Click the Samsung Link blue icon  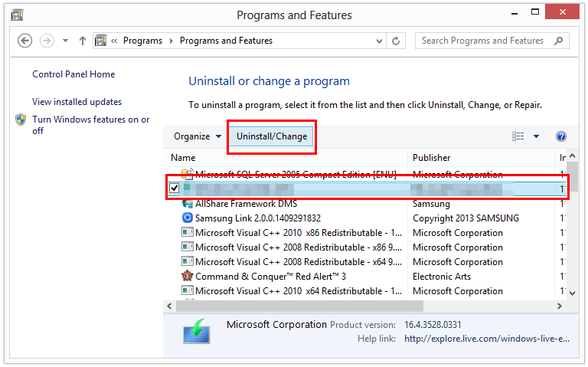coord(187,218)
